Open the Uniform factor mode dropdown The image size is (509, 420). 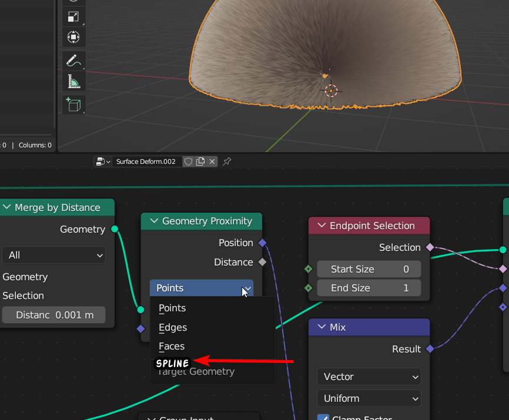[x=369, y=399]
